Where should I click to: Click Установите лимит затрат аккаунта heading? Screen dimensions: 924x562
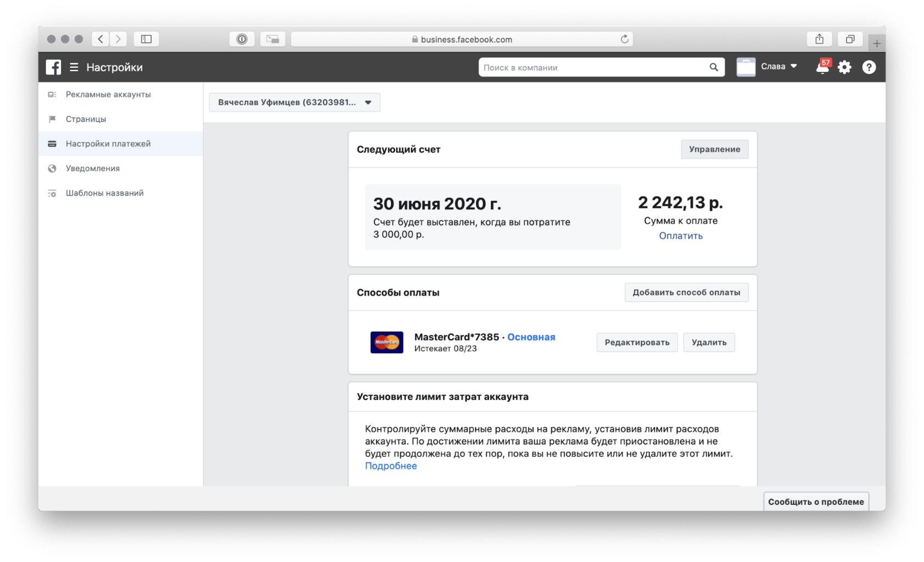[443, 396]
